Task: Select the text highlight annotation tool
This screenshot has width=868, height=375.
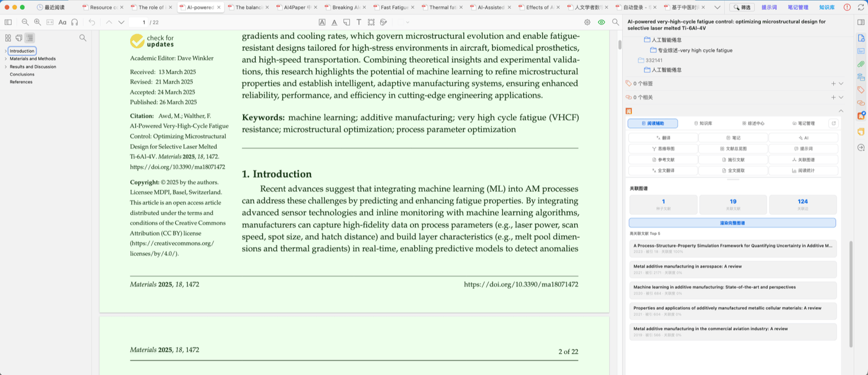Action: pos(322,22)
